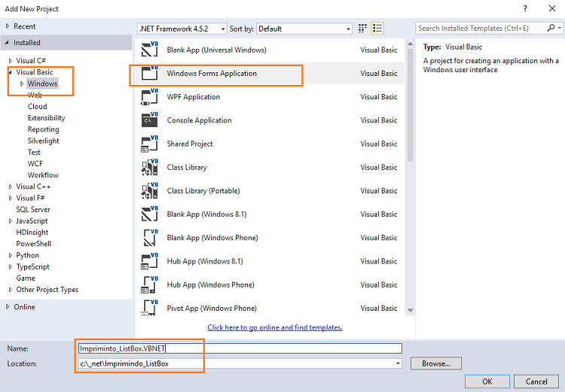565x392 pixels.
Task: Click the search magnifier icon
Action: point(551,28)
